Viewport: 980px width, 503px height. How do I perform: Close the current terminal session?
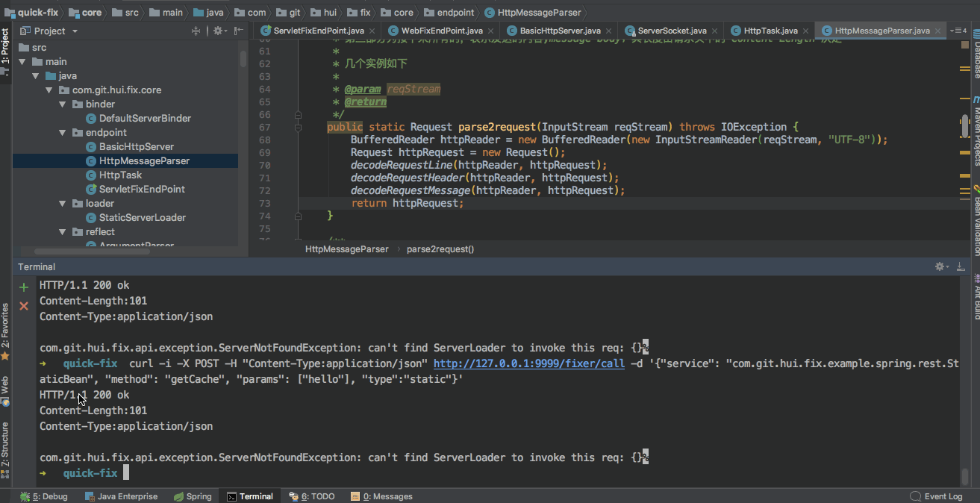click(24, 306)
